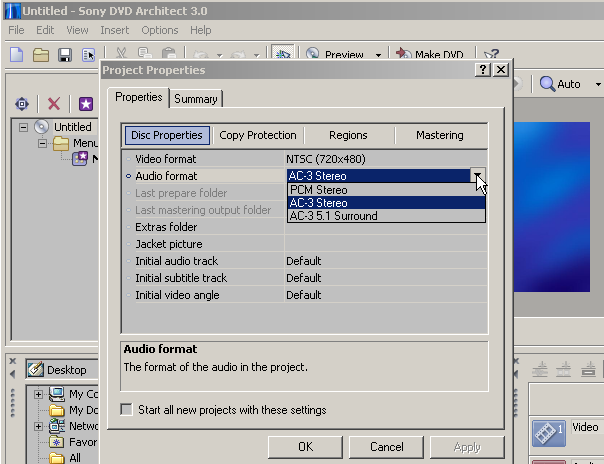Click the Jacket picture property row
The image size is (604, 464).
click(x=305, y=244)
